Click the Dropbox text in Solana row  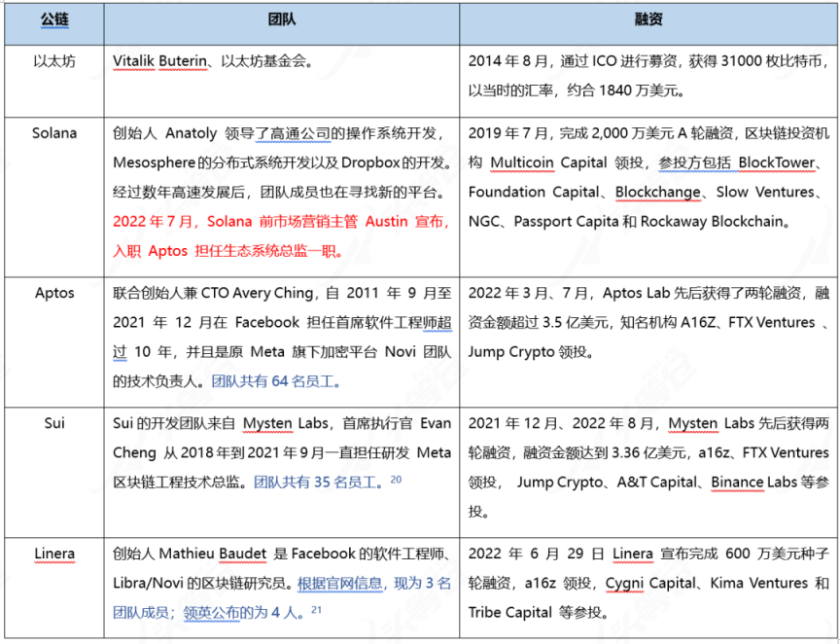pyautogui.click(x=370, y=162)
